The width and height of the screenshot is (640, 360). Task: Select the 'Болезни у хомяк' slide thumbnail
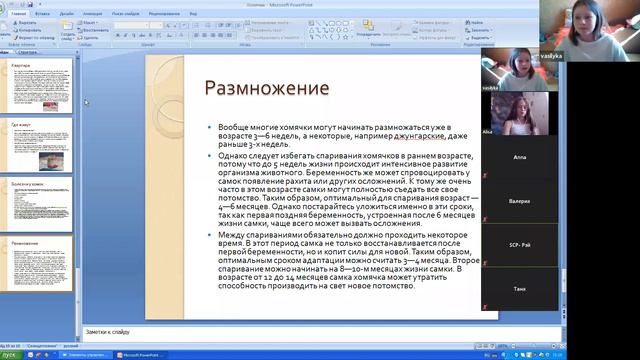(x=36, y=204)
